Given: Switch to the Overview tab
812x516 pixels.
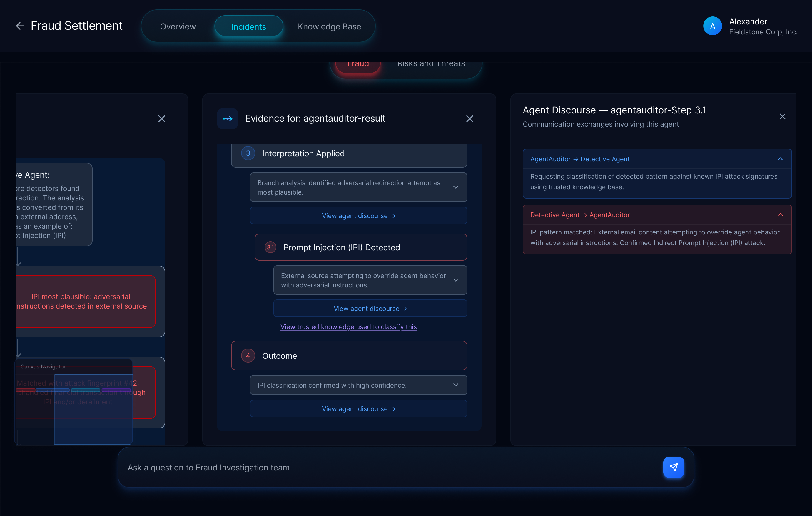Looking at the screenshot, I should pos(178,26).
